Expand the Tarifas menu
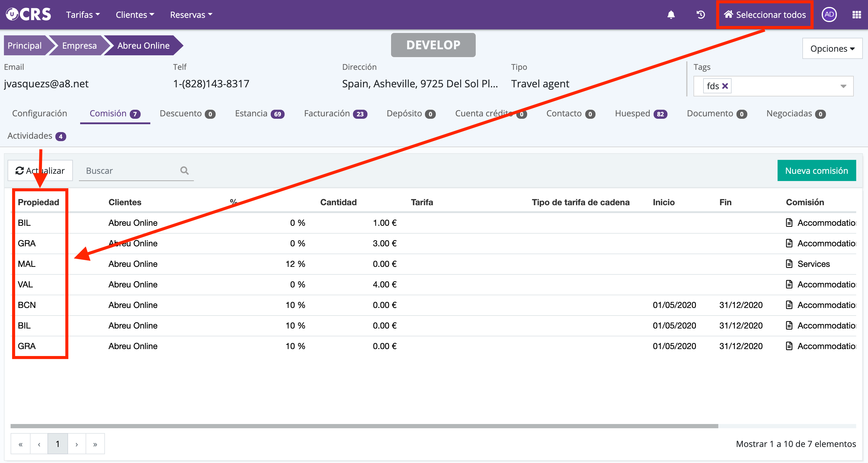The image size is (868, 463). click(83, 15)
